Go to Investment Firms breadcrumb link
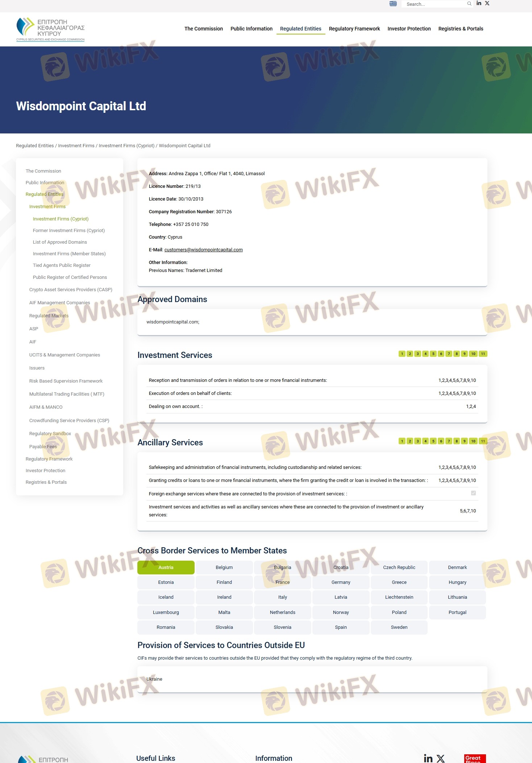 point(76,146)
